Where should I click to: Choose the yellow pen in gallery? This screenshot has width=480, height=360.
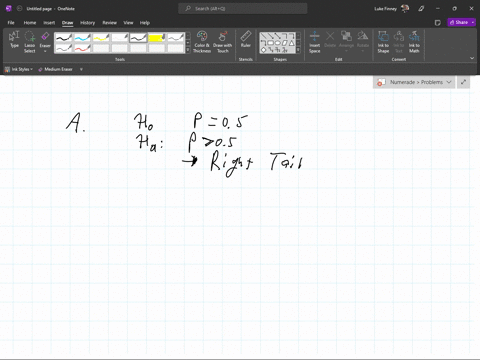tap(101, 38)
